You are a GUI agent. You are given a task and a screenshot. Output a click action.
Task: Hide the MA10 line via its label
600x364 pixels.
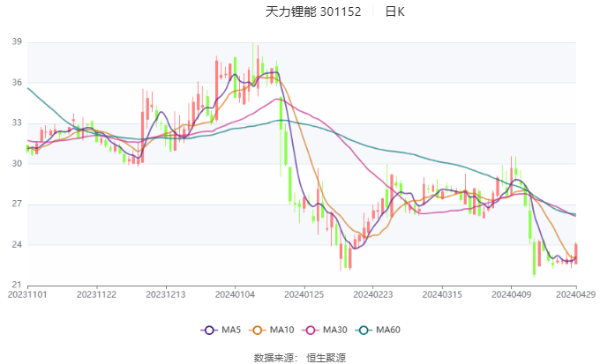[282, 330]
